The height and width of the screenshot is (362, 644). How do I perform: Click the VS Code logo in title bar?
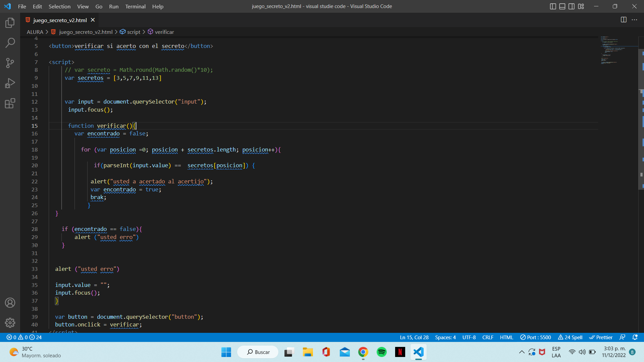tap(7, 6)
